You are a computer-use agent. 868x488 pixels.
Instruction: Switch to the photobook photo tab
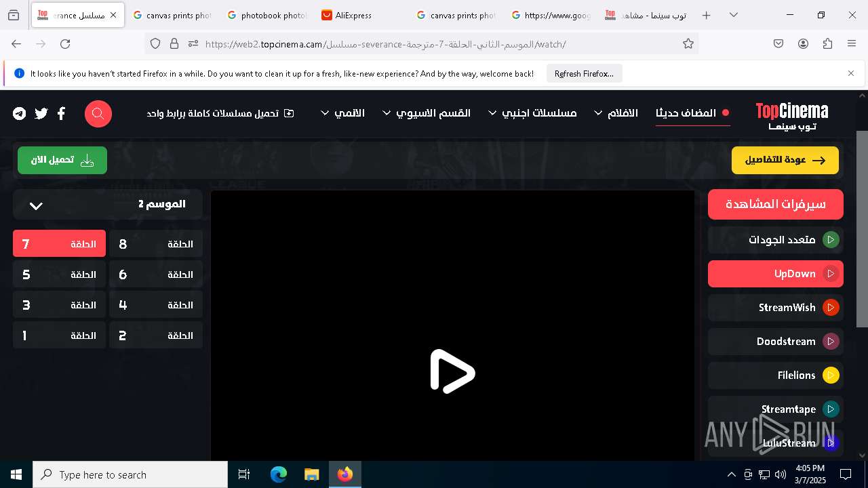click(267, 15)
